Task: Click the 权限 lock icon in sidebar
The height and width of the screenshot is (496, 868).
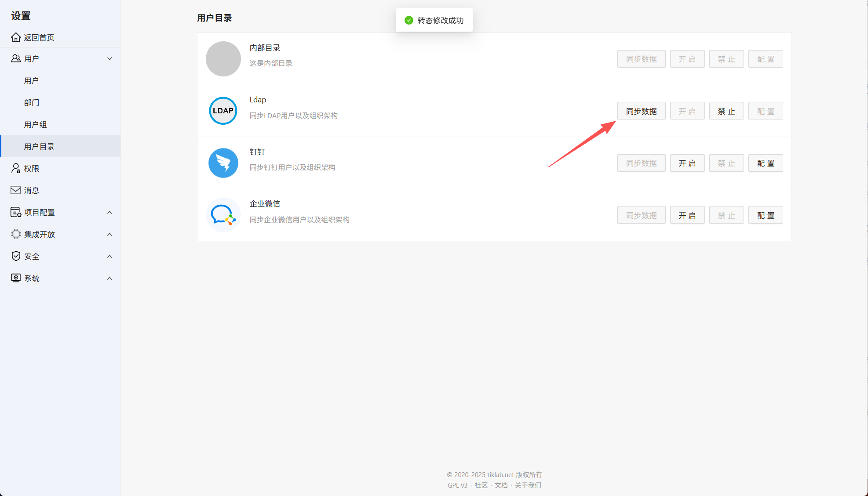Action: (x=16, y=168)
